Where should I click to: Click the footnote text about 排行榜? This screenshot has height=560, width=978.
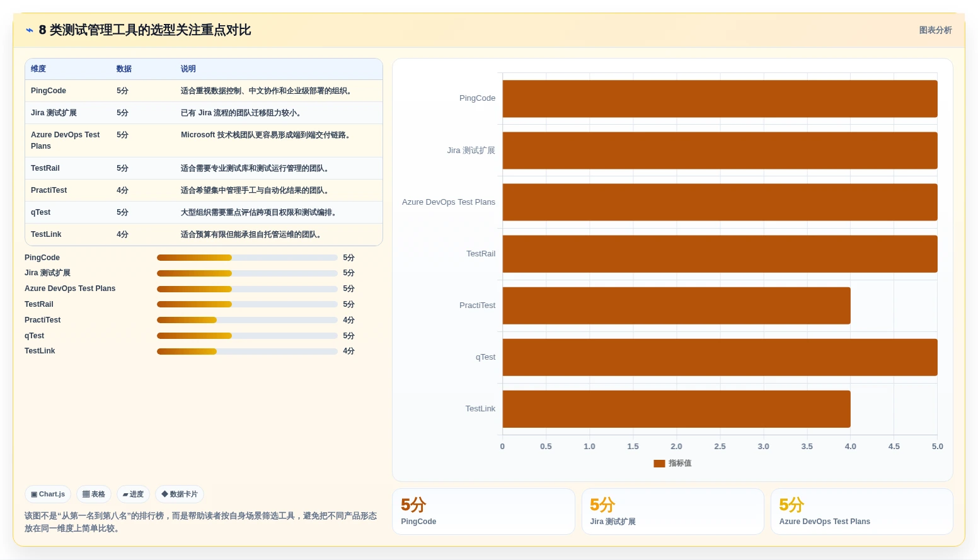[200, 522]
